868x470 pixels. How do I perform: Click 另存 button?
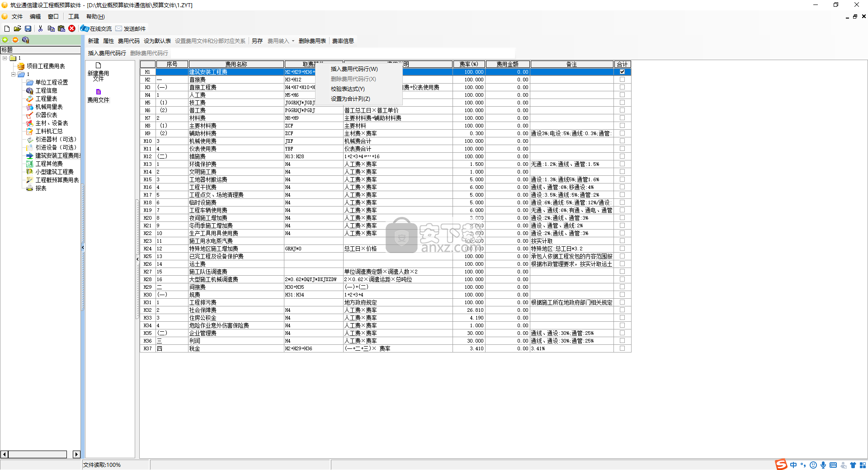pyautogui.click(x=257, y=41)
